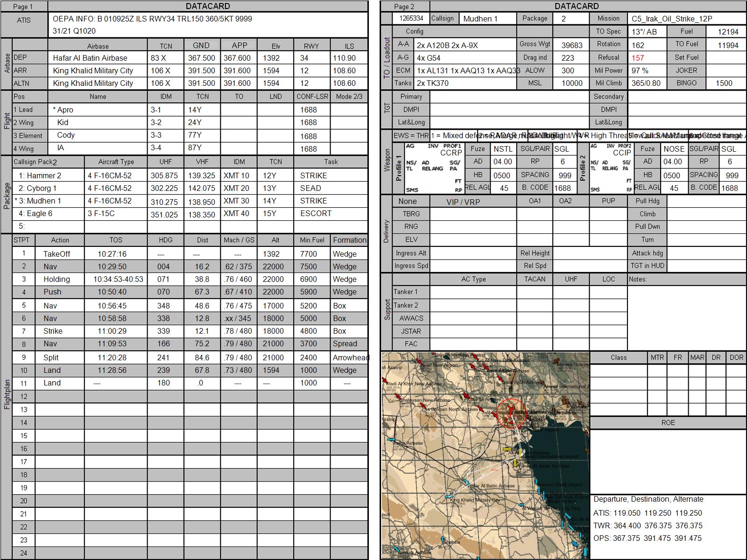Viewport: 747px width, 560px height.
Task: Click BINGO fuel value 1500
Action: click(x=724, y=83)
